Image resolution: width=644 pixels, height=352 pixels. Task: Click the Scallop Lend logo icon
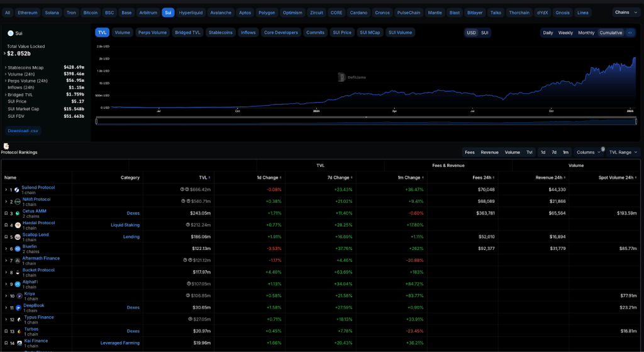(18, 237)
